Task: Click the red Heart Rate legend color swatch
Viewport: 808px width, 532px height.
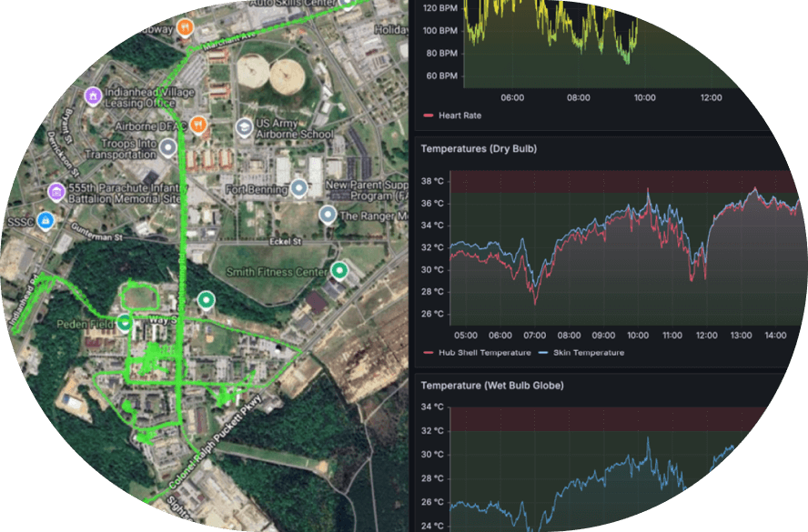Action: coord(428,115)
